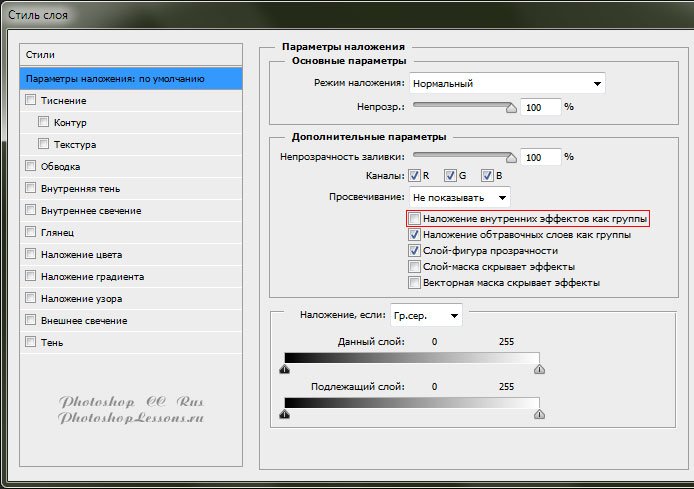Toggle the Обводка style checkbox
Image resolution: width=694 pixels, height=489 pixels.
point(31,166)
